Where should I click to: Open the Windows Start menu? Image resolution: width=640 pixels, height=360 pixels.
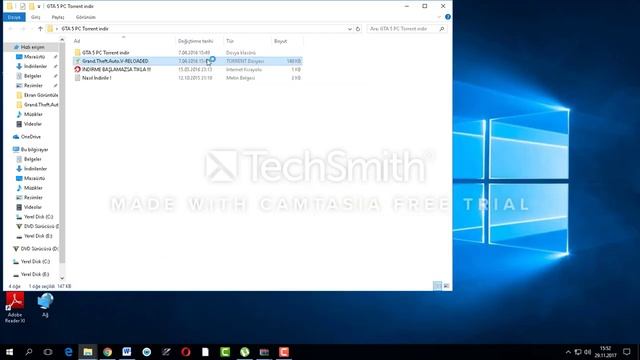[9, 352]
